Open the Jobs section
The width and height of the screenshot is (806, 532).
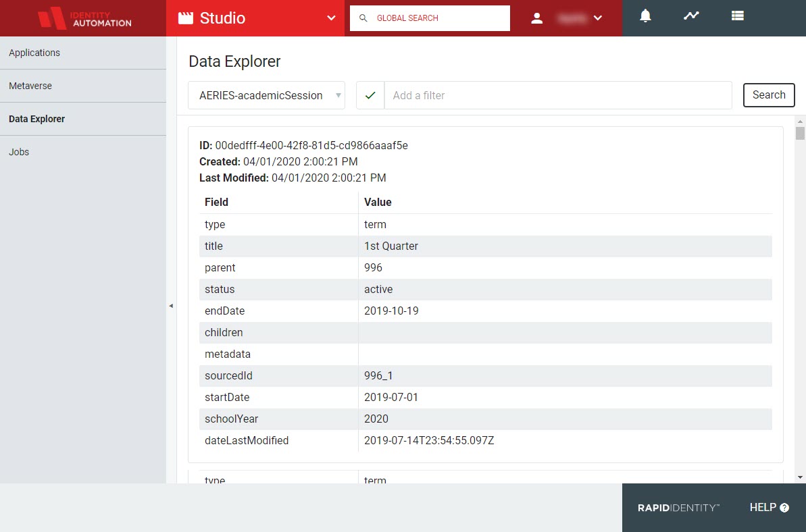pyautogui.click(x=19, y=152)
